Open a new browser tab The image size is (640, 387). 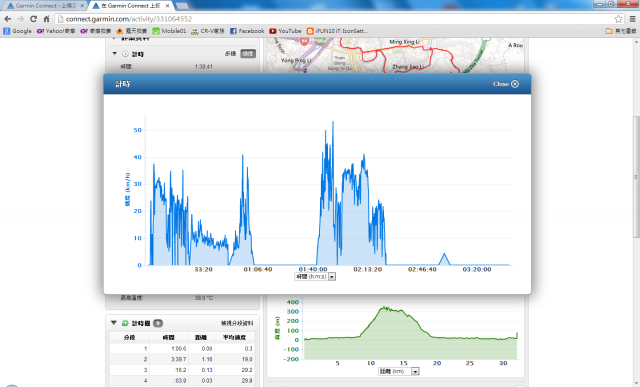(182, 6)
